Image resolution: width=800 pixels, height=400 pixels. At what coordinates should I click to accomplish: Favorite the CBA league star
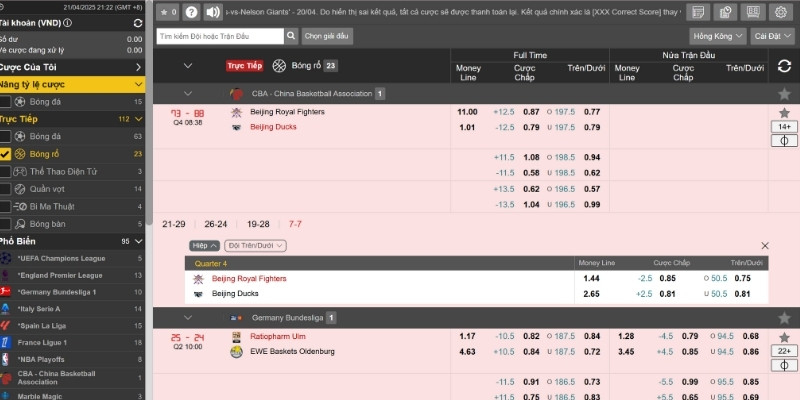coord(784,94)
